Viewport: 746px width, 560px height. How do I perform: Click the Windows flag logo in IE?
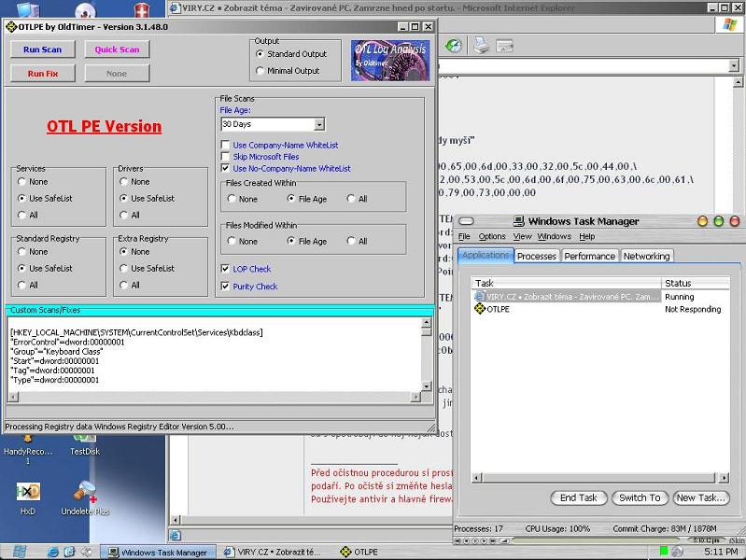(x=729, y=25)
